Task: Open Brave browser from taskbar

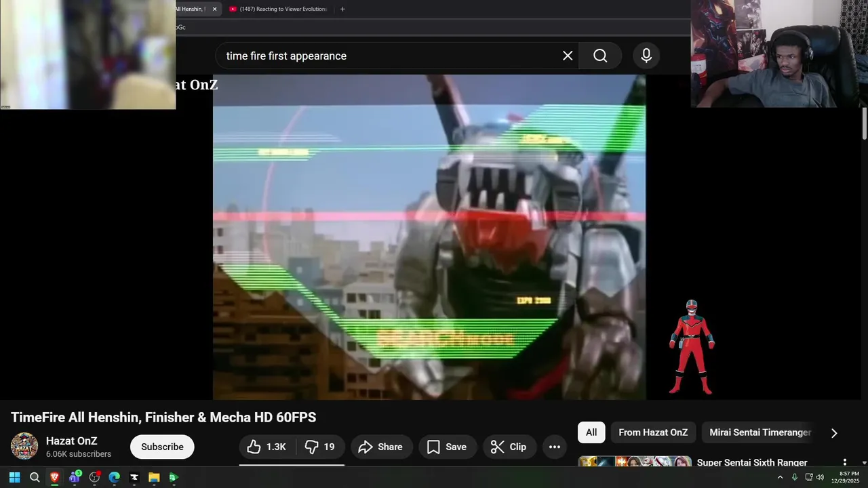Action: coord(54,477)
